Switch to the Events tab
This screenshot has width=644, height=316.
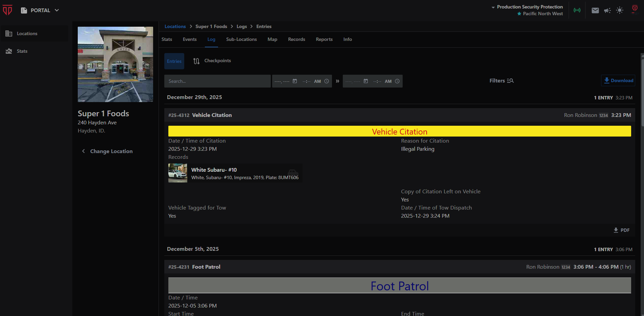click(190, 39)
